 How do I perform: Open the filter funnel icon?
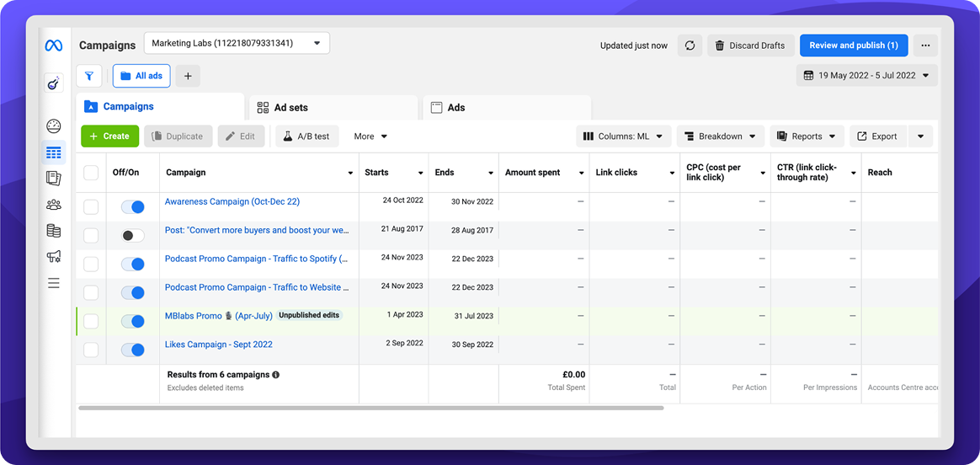click(89, 76)
